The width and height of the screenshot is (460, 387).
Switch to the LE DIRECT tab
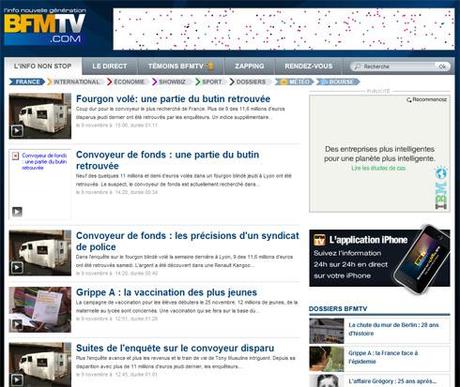[x=110, y=66]
